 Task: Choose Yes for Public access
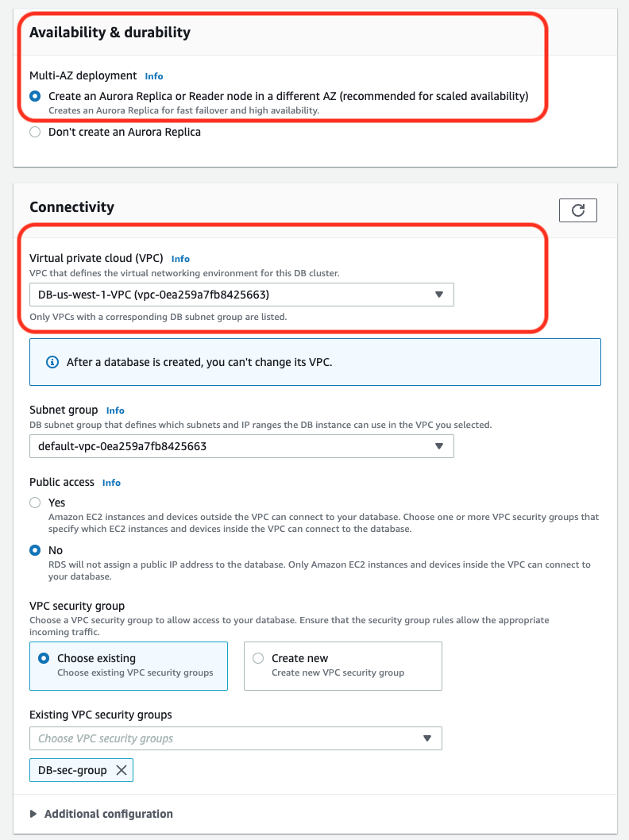point(35,503)
